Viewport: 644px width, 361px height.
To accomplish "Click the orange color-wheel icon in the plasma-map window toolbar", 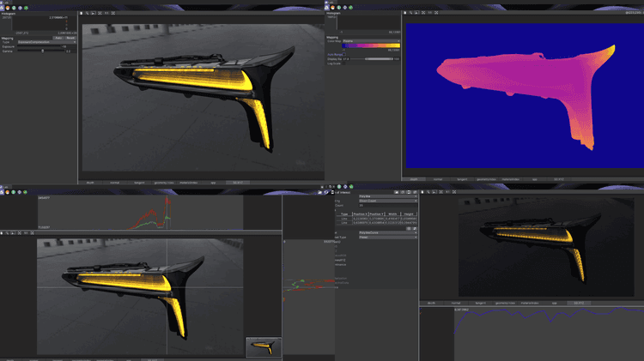I will click(x=332, y=8).
